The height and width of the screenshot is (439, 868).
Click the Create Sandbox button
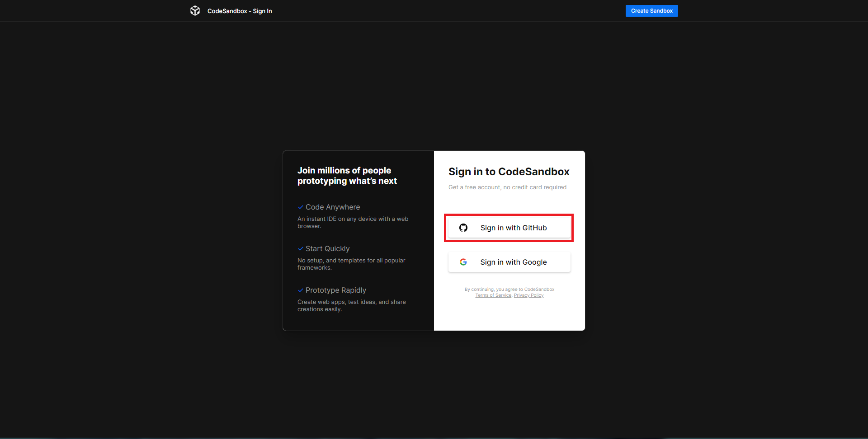click(651, 11)
